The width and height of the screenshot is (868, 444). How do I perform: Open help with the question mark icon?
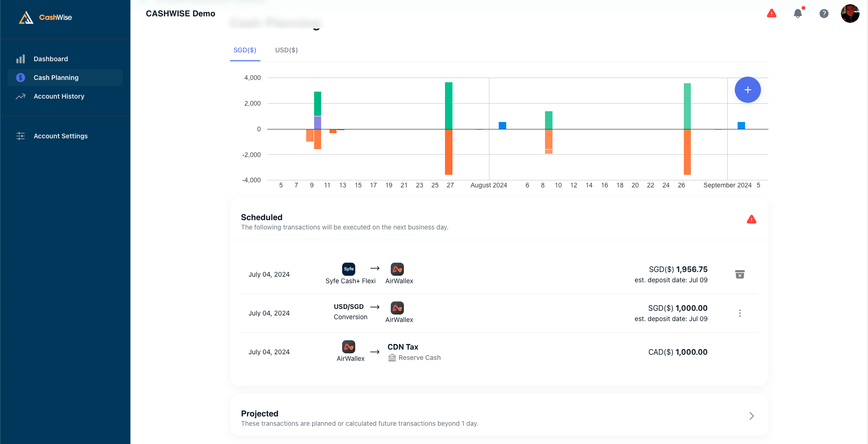(824, 14)
